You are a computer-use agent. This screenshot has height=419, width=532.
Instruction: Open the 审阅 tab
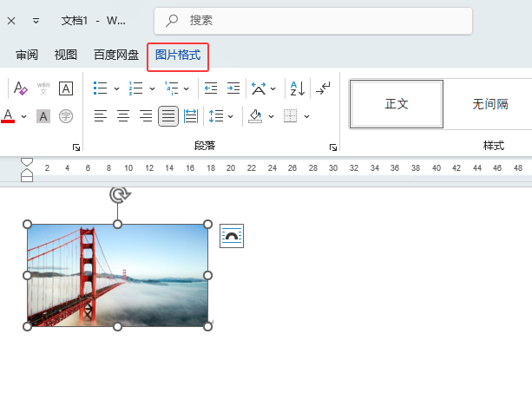click(x=27, y=55)
